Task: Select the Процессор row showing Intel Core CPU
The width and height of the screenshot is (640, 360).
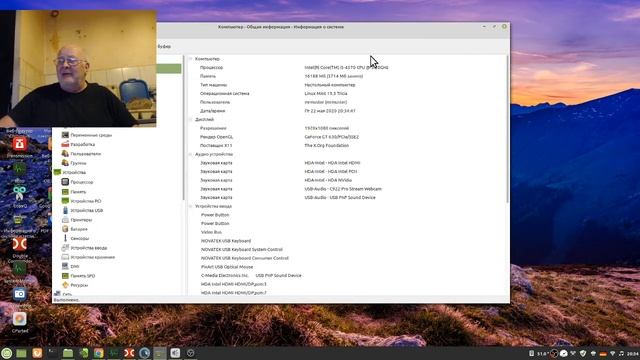Action: pyautogui.click(x=347, y=67)
